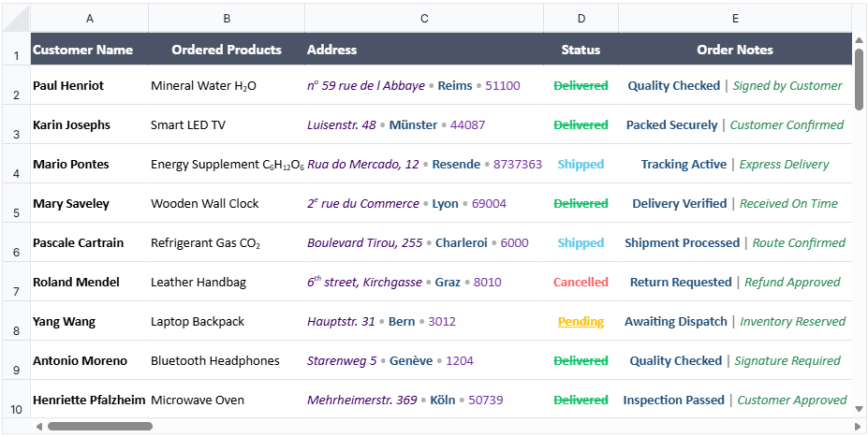
Task: Click the vertical scrollbar thumb
Action: point(859,80)
